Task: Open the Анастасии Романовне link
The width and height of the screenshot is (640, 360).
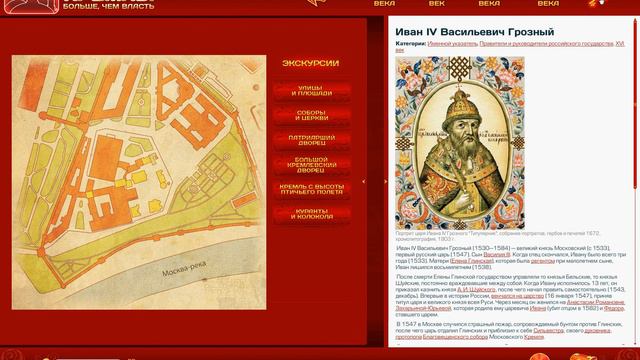Action: 596,302
